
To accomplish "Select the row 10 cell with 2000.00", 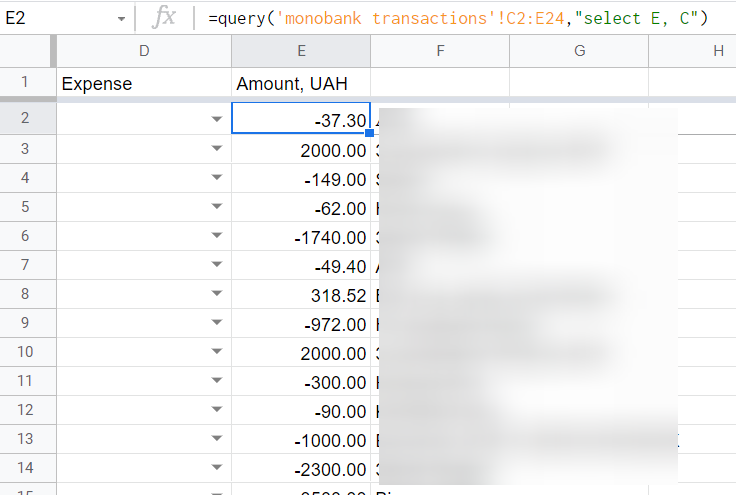I will [301, 352].
